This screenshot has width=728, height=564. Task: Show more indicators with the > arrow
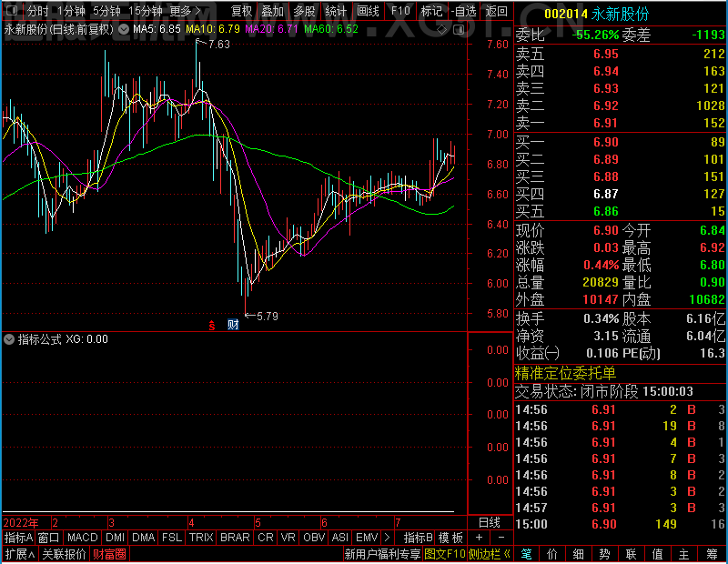click(x=387, y=538)
